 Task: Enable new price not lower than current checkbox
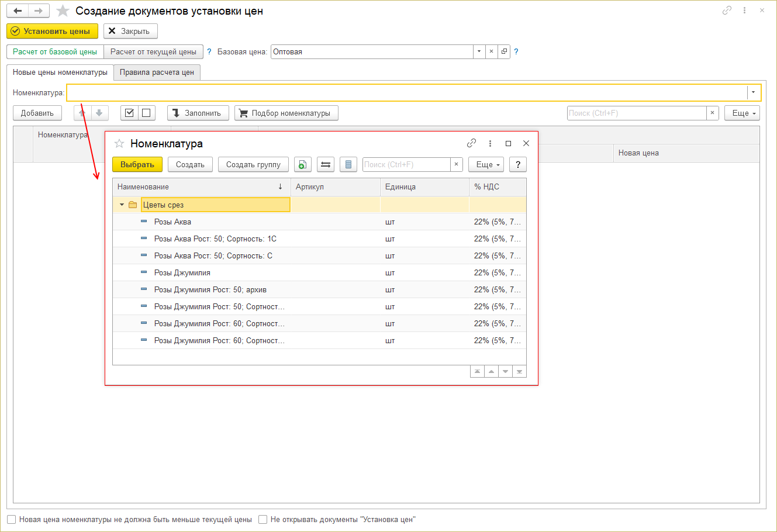12,519
